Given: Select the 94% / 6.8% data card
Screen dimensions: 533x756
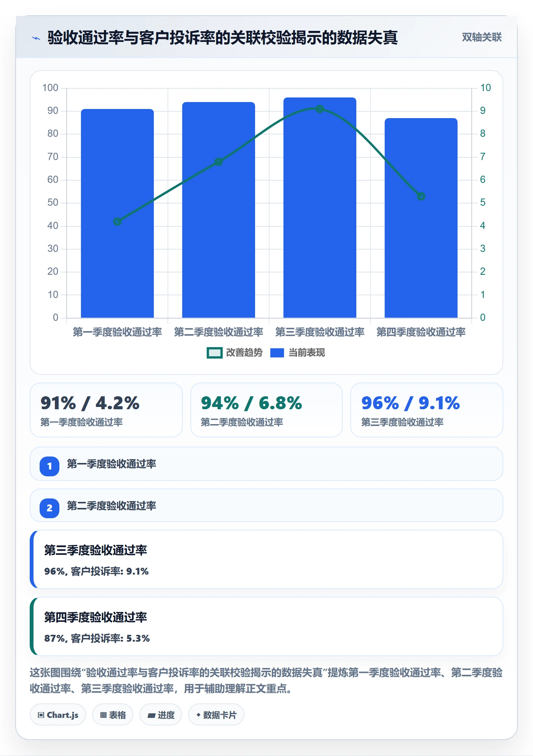Looking at the screenshot, I should pos(266,410).
